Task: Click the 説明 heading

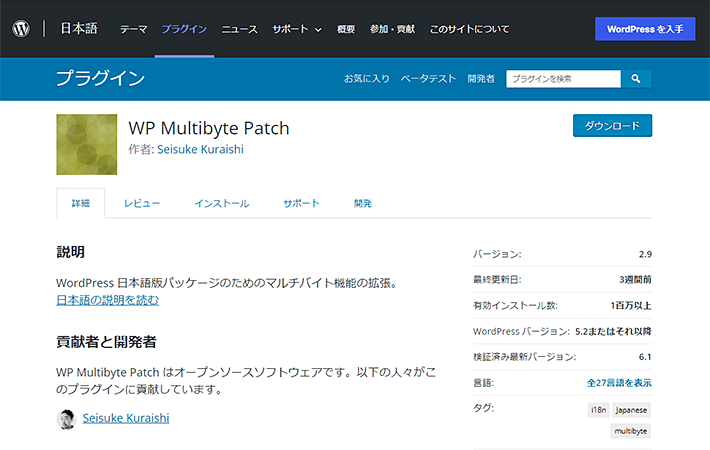Action: tap(71, 252)
